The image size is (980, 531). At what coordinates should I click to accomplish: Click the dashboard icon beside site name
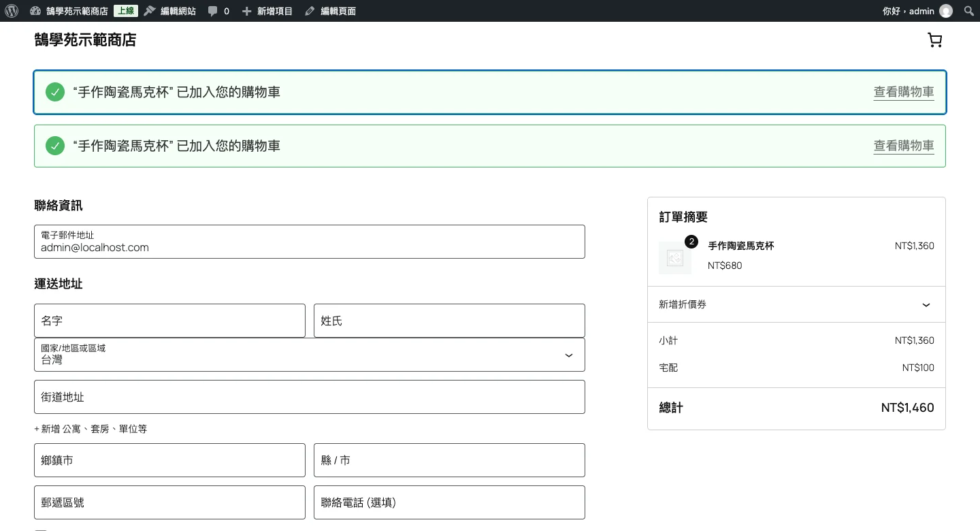(35, 11)
